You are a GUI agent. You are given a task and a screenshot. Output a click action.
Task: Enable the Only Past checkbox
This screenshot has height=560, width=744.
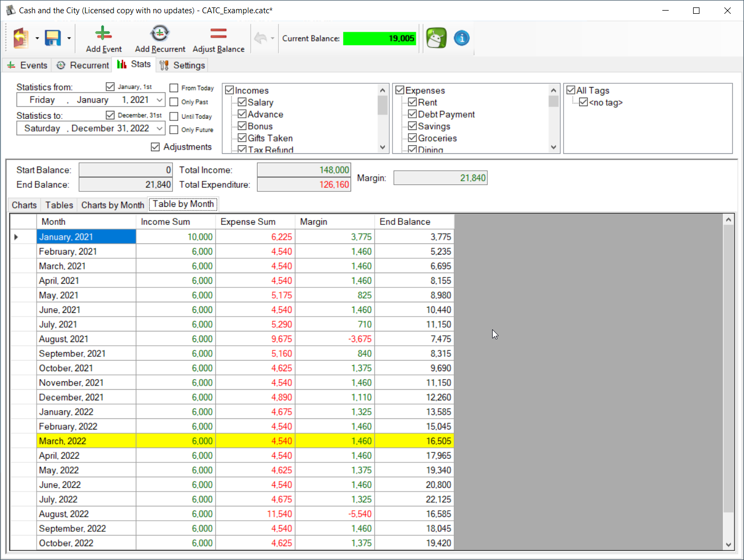(x=174, y=102)
